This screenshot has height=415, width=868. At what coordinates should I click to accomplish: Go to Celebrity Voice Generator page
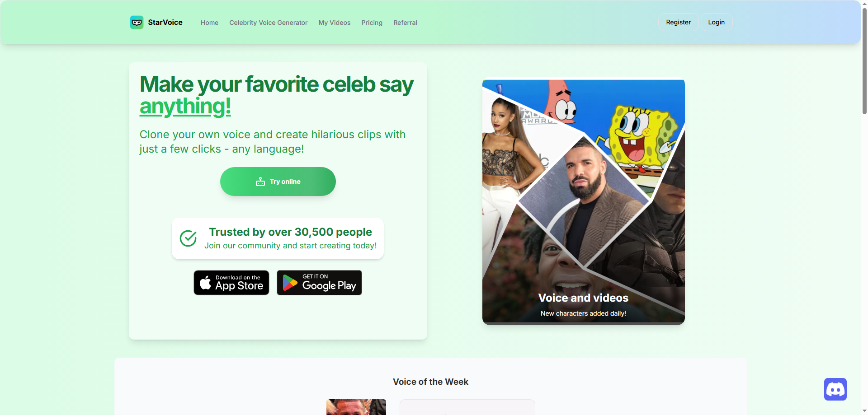(x=268, y=23)
